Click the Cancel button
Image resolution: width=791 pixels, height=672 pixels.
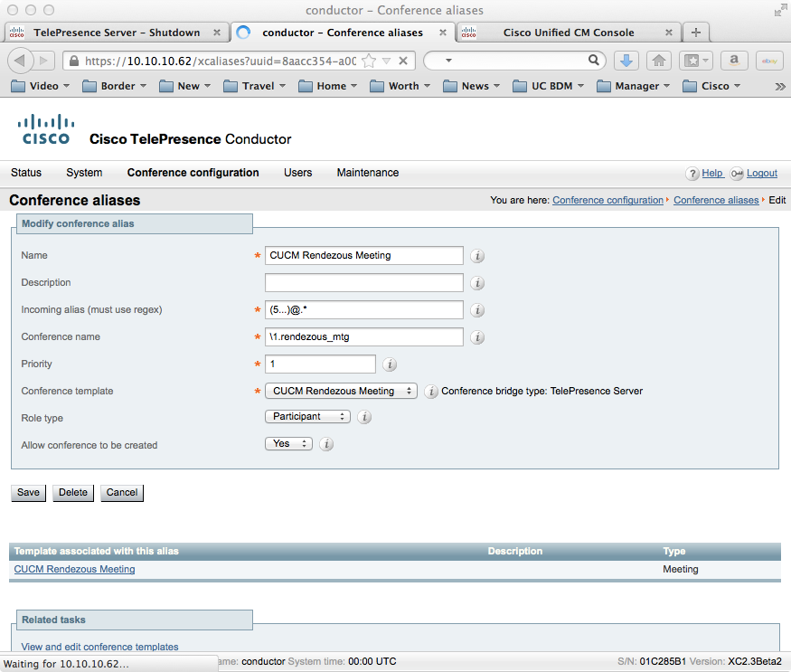pyautogui.click(x=122, y=493)
